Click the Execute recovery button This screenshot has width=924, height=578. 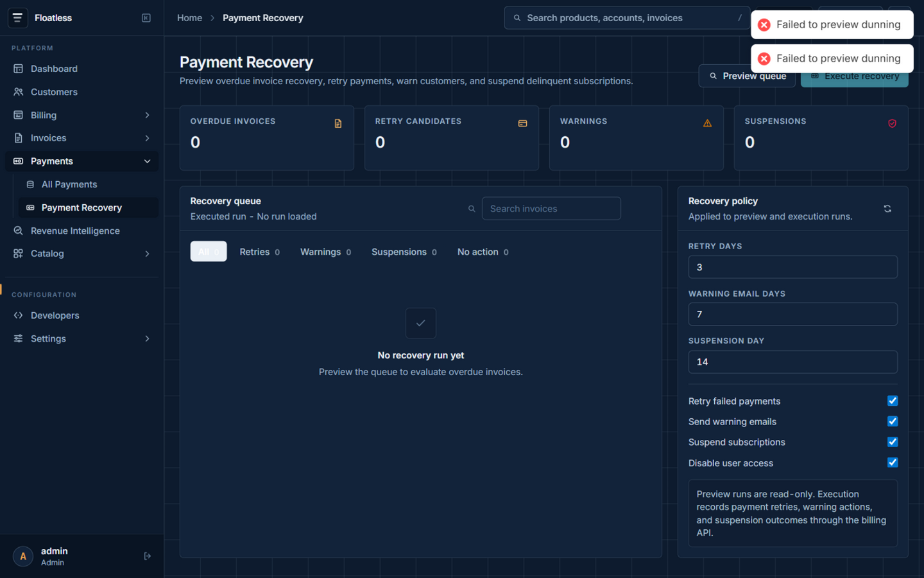point(855,76)
